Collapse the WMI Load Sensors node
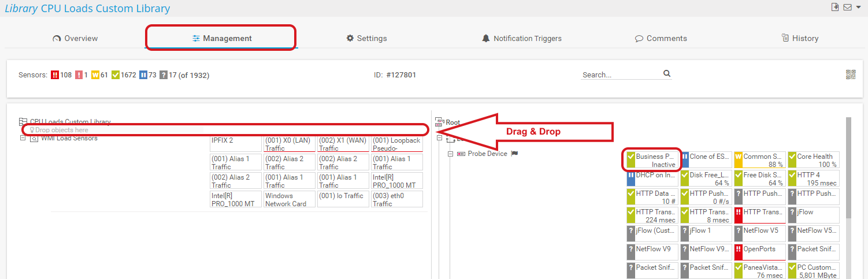The width and height of the screenshot is (868, 279). point(23,138)
